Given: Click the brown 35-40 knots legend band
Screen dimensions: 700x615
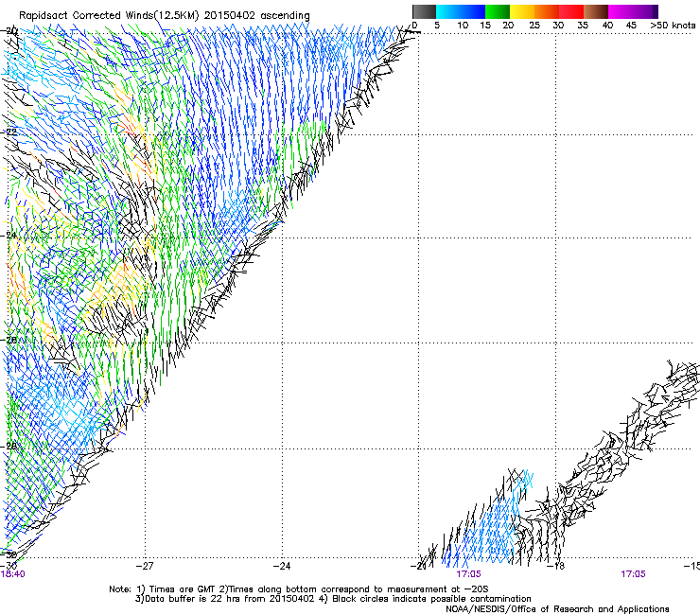Looking at the screenshot, I should [x=596, y=11].
